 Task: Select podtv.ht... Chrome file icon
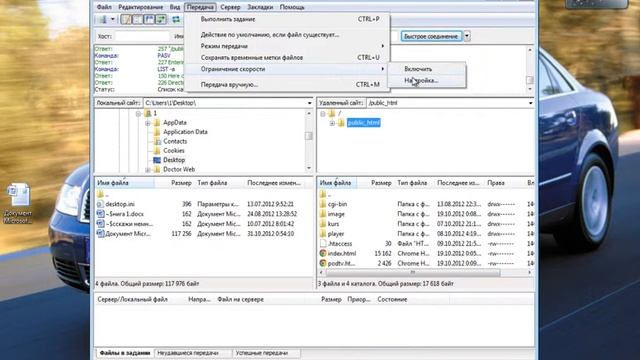tap(323, 263)
